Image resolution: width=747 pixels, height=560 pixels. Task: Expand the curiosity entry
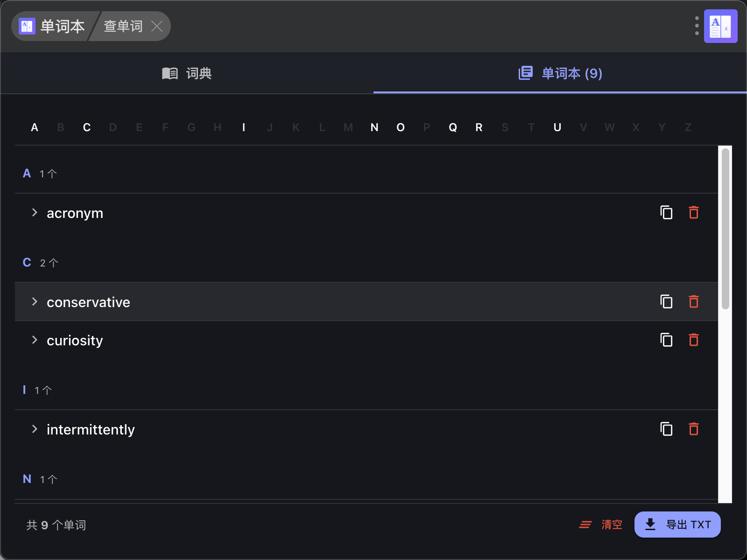coord(35,340)
